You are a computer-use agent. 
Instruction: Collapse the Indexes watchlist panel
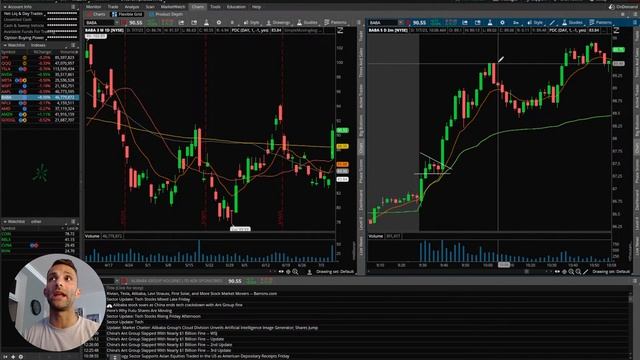tap(4, 45)
